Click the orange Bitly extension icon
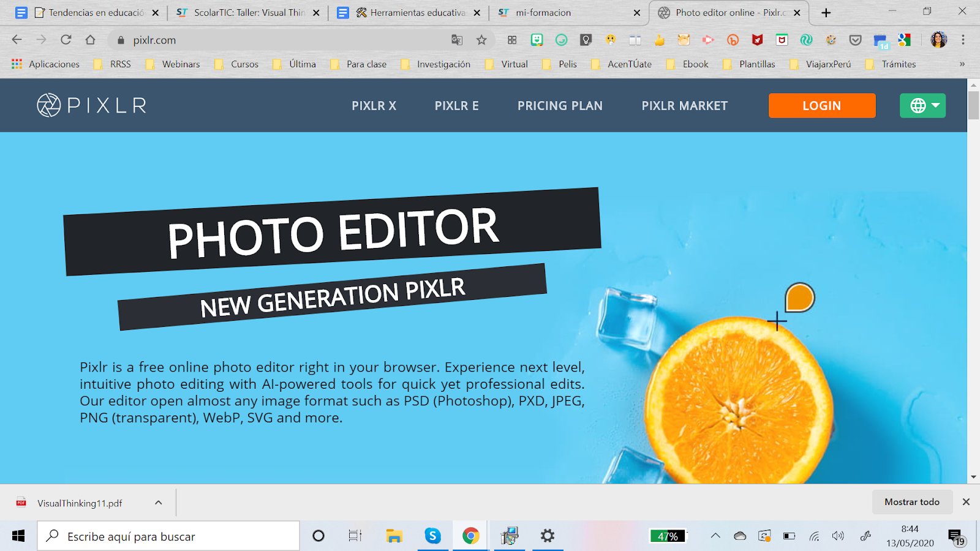The width and height of the screenshot is (980, 551). coord(733,40)
